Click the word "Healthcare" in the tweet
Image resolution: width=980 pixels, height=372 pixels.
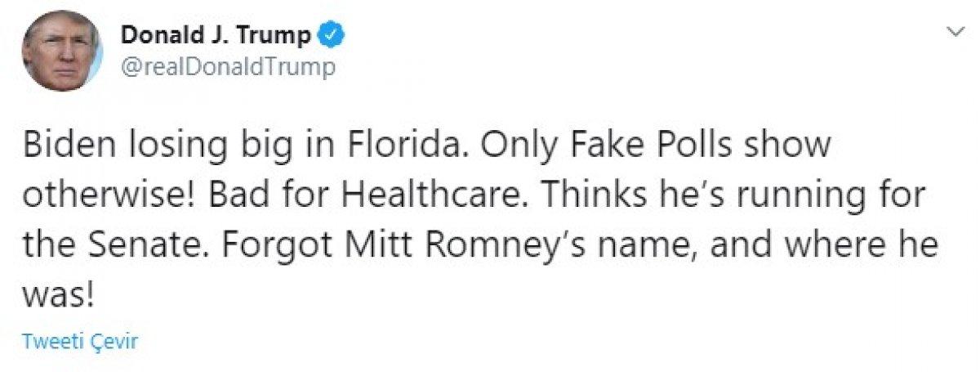(x=435, y=196)
